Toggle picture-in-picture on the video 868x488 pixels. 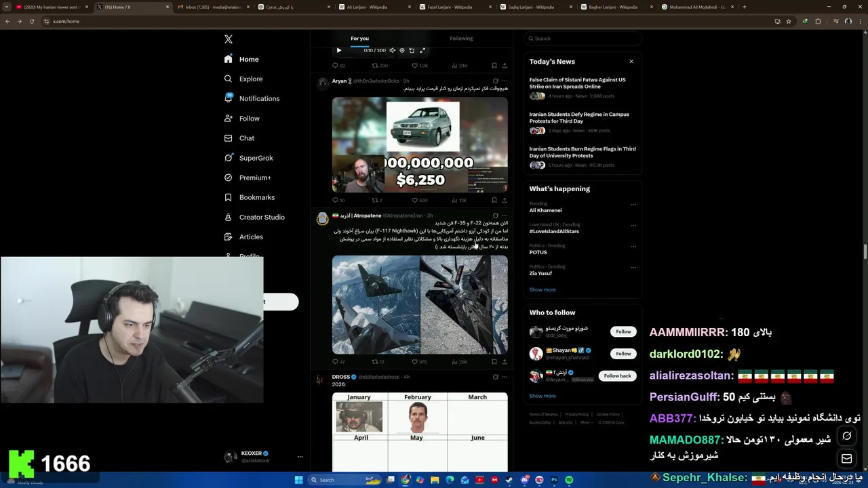coord(412,50)
